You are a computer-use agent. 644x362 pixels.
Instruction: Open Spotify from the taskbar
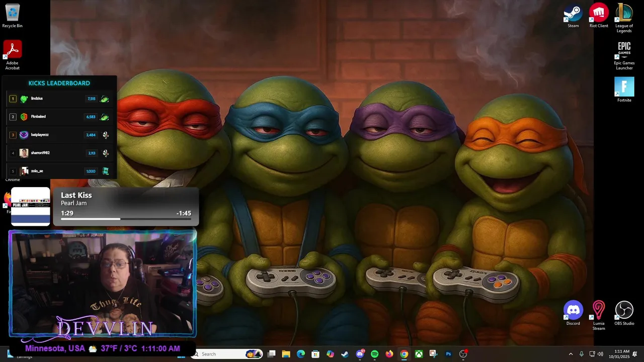point(374,354)
